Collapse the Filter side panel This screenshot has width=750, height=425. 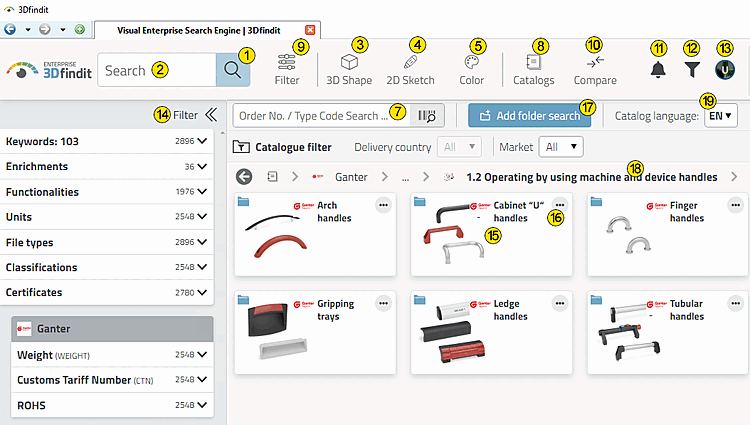(x=211, y=115)
